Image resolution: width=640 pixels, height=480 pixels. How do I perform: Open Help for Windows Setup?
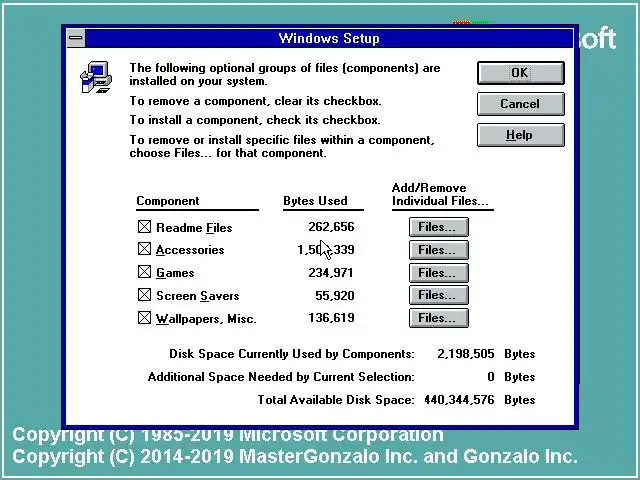[x=520, y=135]
